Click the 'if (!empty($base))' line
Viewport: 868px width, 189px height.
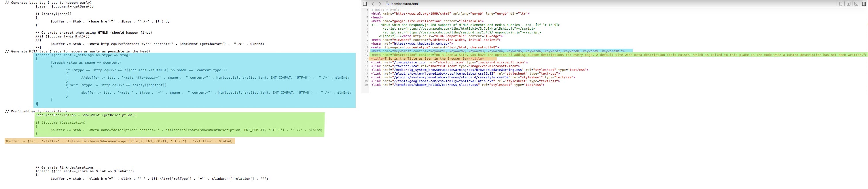[54, 14]
